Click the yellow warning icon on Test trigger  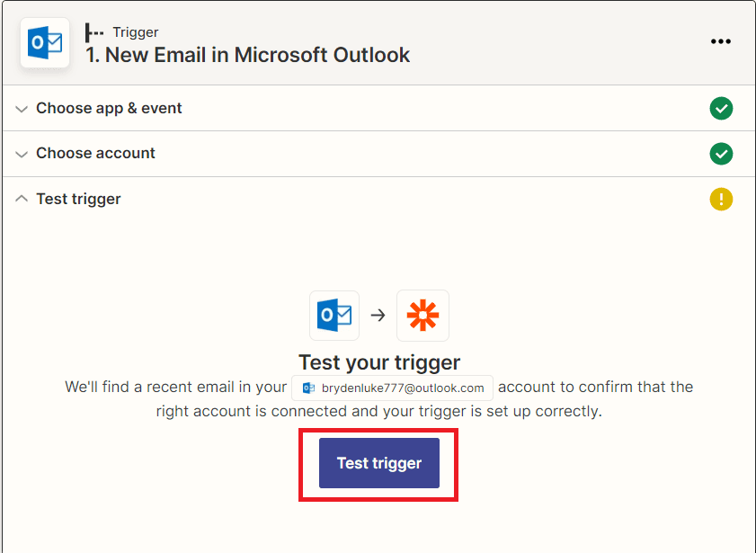click(x=721, y=200)
